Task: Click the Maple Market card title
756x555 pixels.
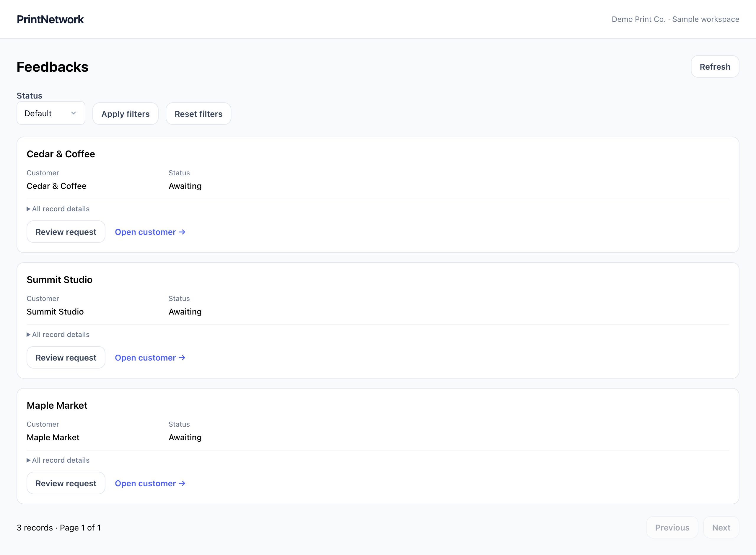Action: tap(57, 405)
